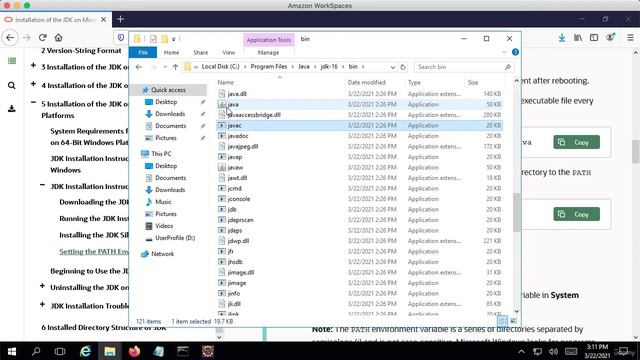Open the View ribbon tab
The image size is (640, 360).
pos(229,53)
